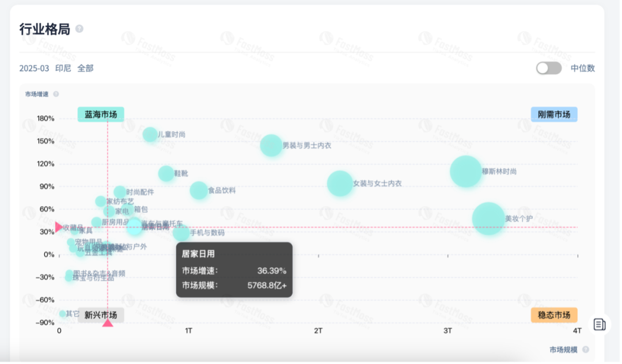This screenshot has width=622, height=364.
Task: Click the 儿童时尚 bubble
Action: pos(150,135)
